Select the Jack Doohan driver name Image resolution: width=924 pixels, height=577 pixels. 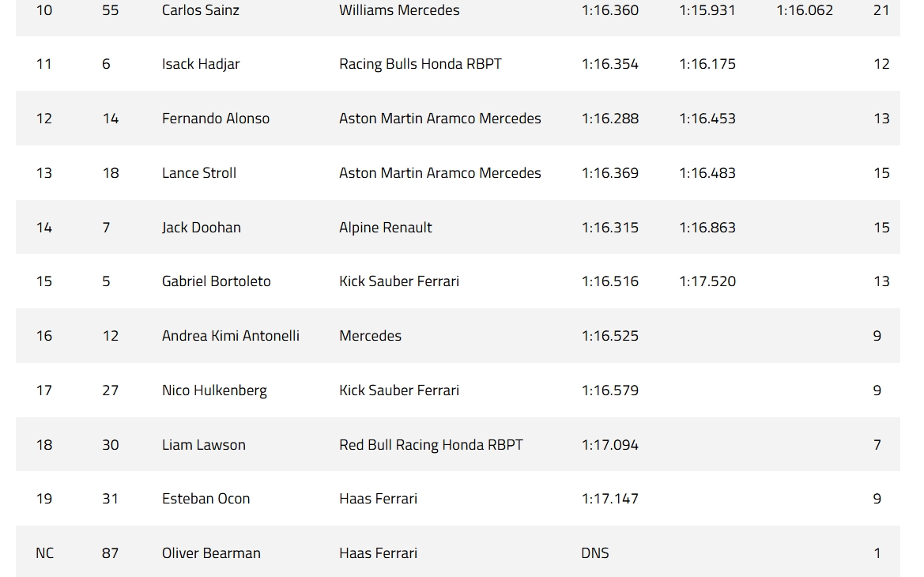coord(202,228)
